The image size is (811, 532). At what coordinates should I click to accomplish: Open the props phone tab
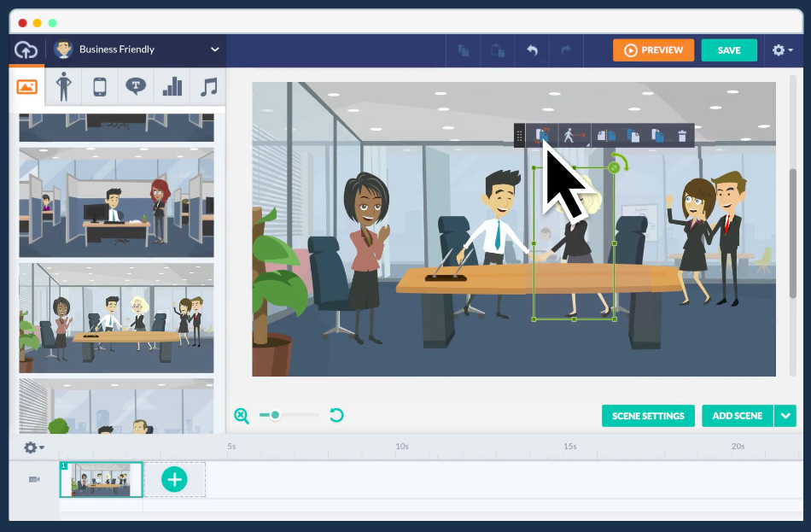coord(100,86)
